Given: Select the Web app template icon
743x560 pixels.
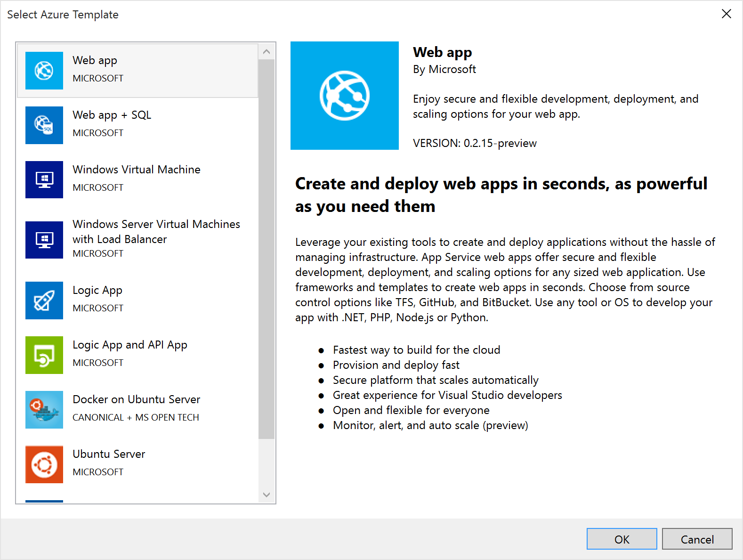Looking at the screenshot, I should tap(44, 71).
